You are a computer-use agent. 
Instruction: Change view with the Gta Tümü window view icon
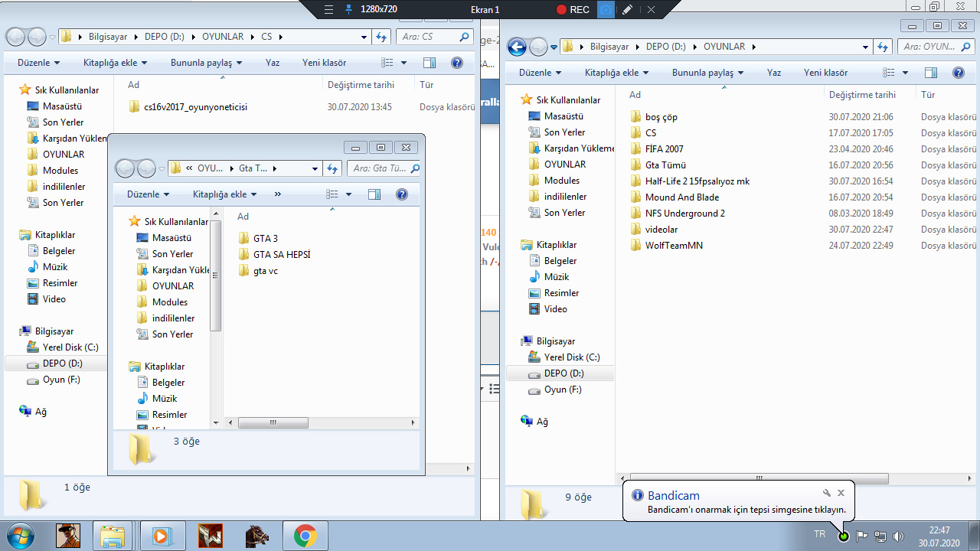pyautogui.click(x=332, y=194)
